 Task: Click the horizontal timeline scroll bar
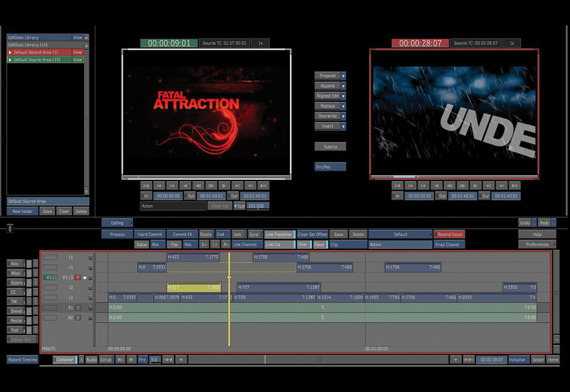coord(318,360)
